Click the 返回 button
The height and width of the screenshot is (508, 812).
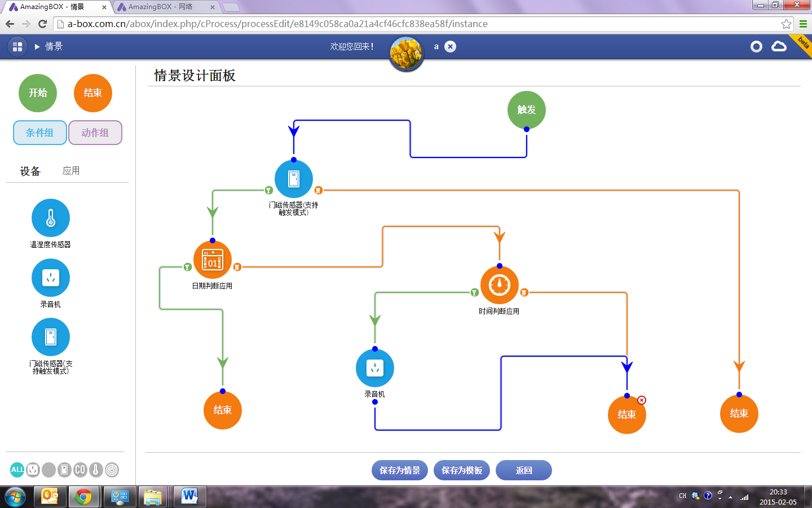523,470
